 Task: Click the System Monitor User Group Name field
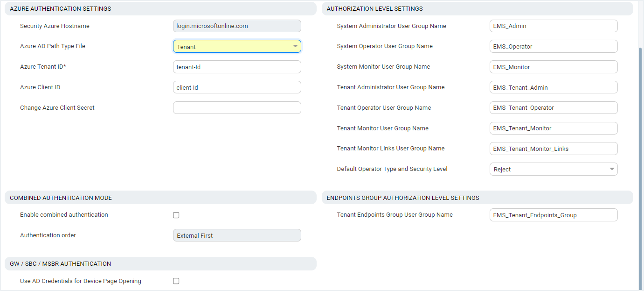tap(554, 67)
